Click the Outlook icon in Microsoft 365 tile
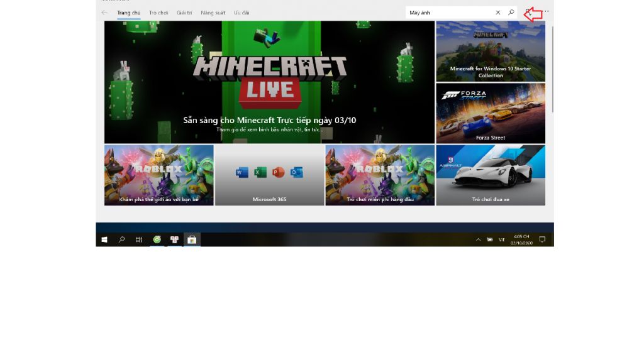The width and height of the screenshot is (644, 362). point(297,172)
